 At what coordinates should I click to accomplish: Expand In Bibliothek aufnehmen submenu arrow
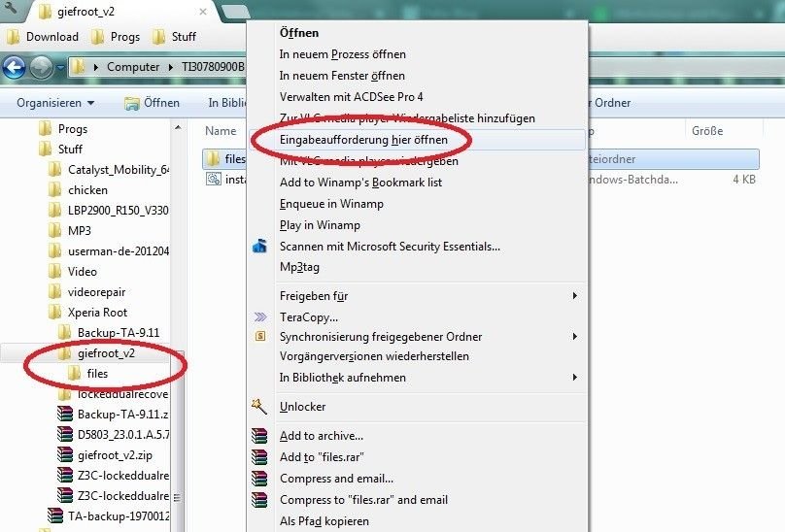click(575, 378)
